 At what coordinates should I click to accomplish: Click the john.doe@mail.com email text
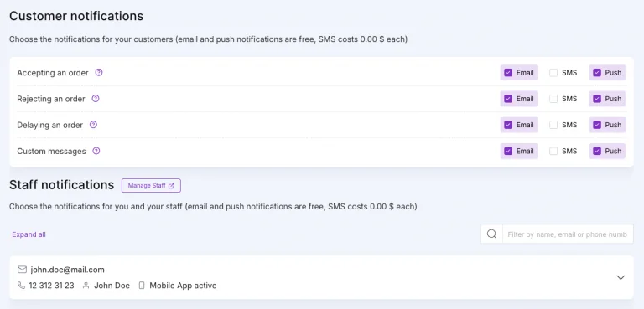67,270
